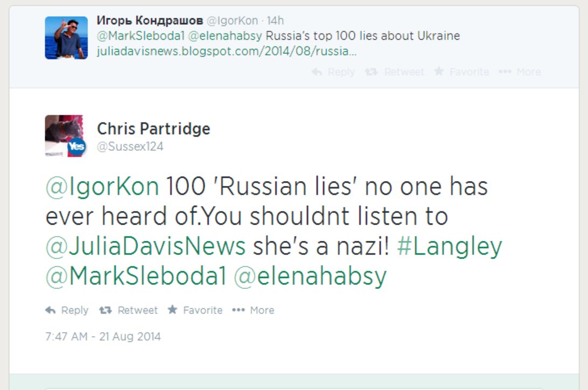
Task: Click the Favorite star icon under main tweet
Action: pyautogui.click(x=172, y=310)
